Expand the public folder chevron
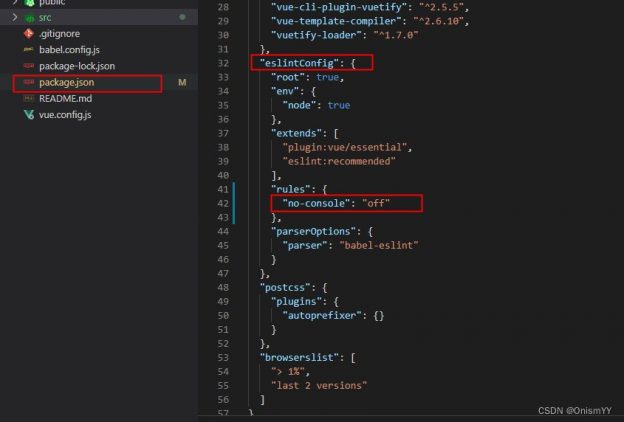Viewport: 624px width, 422px height. click(14, 3)
